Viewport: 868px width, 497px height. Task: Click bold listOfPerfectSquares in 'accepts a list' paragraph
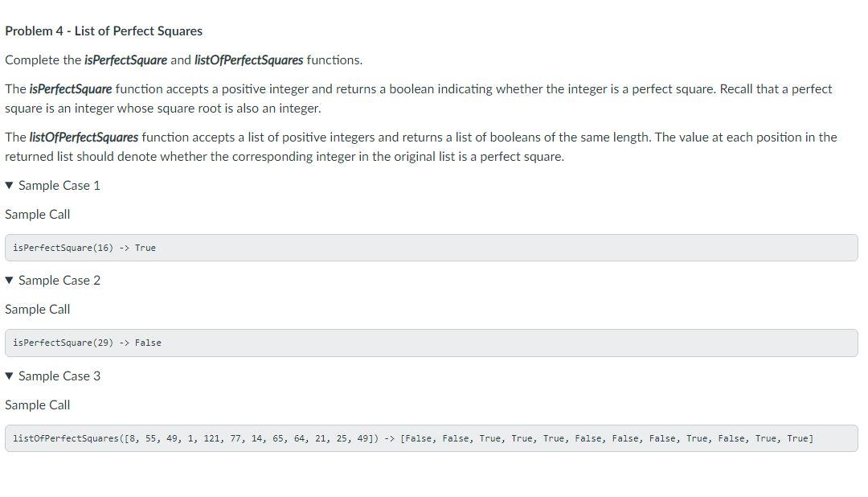pos(84,138)
